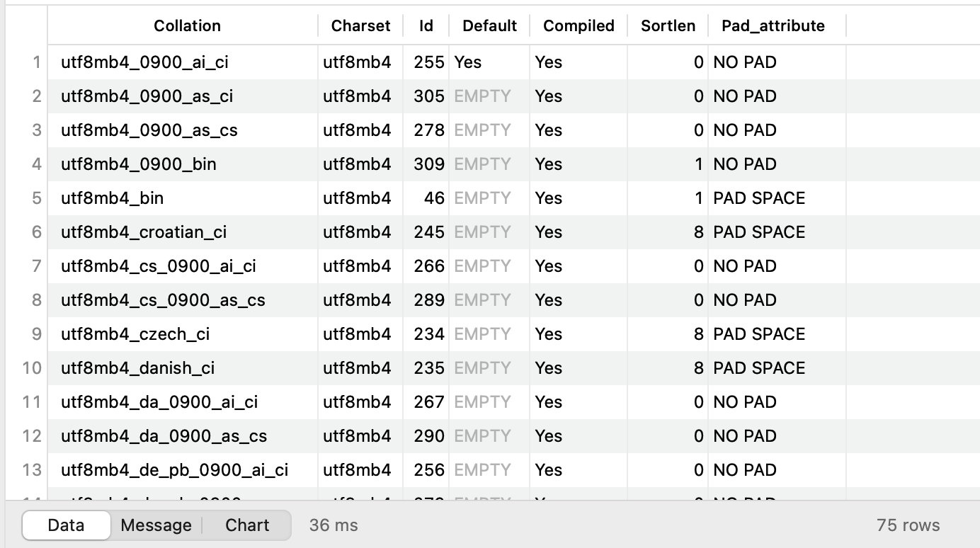Switch to the Data tab

tap(66, 525)
